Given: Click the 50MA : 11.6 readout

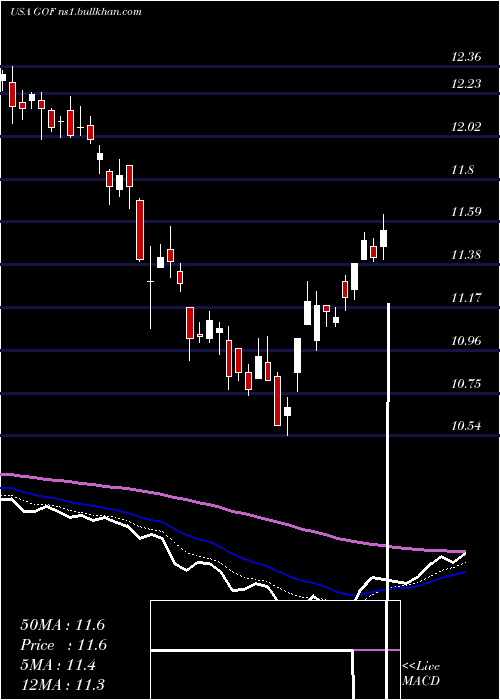Looking at the screenshot, I should click(62, 625).
